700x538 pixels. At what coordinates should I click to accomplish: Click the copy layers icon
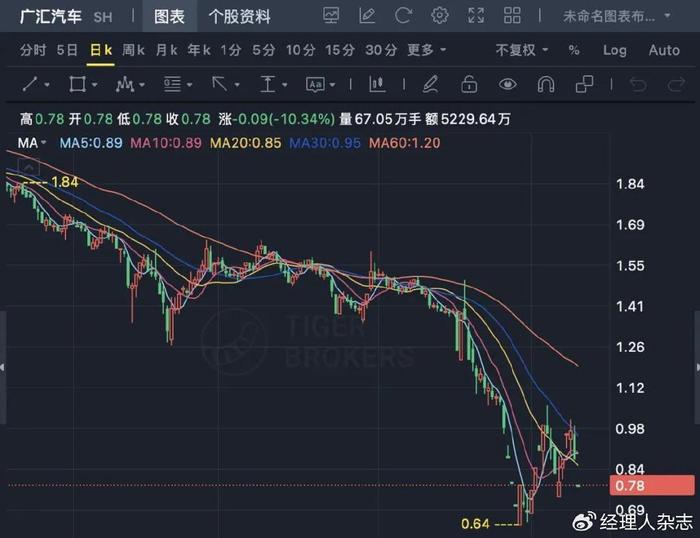tap(584, 84)
